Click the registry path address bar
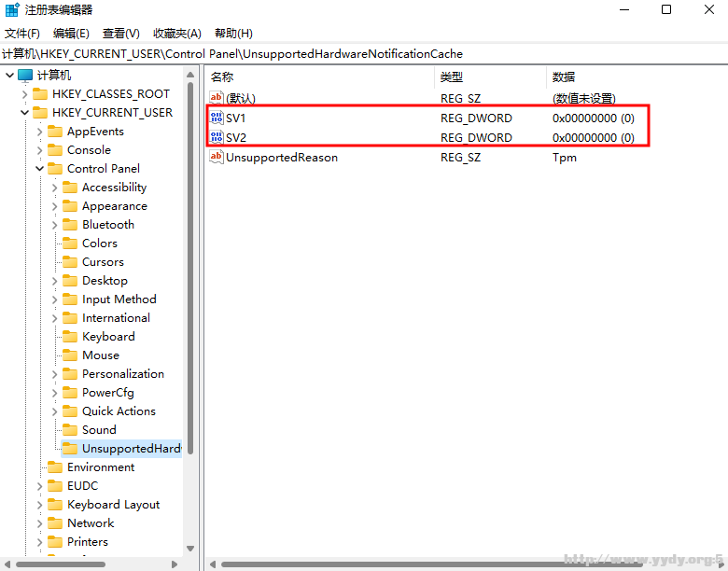 (364, 54)
